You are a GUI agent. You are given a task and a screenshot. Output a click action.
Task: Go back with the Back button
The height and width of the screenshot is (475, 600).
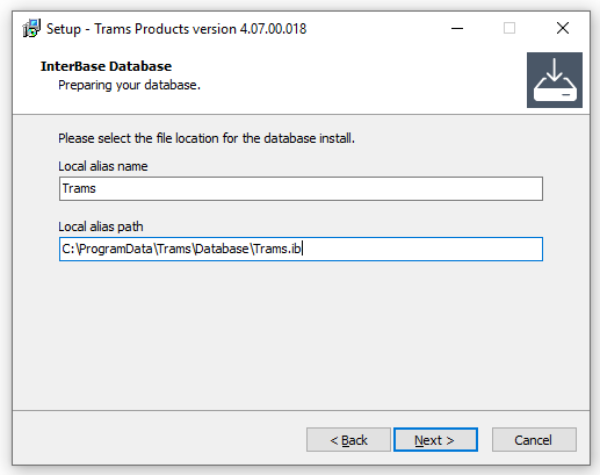click(349, 440)
